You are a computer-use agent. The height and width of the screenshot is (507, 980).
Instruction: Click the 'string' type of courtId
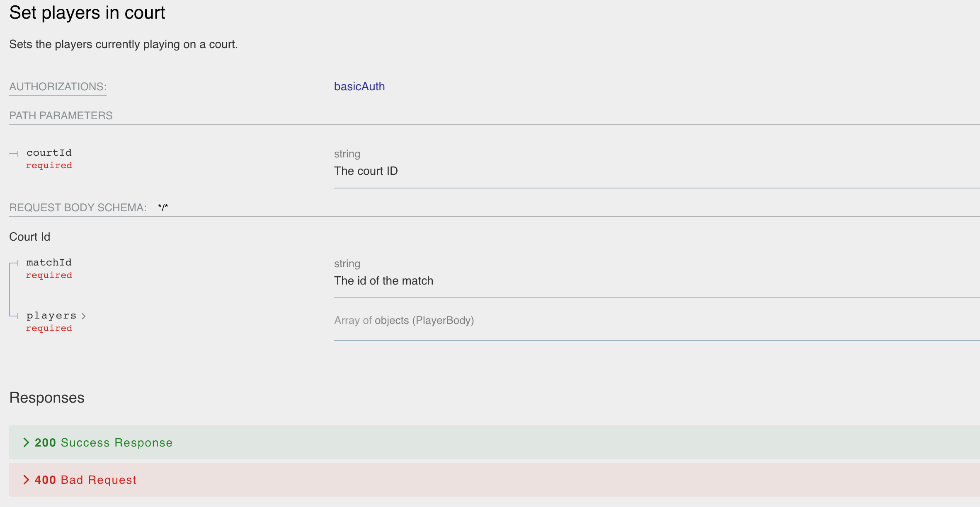[347, 154]
